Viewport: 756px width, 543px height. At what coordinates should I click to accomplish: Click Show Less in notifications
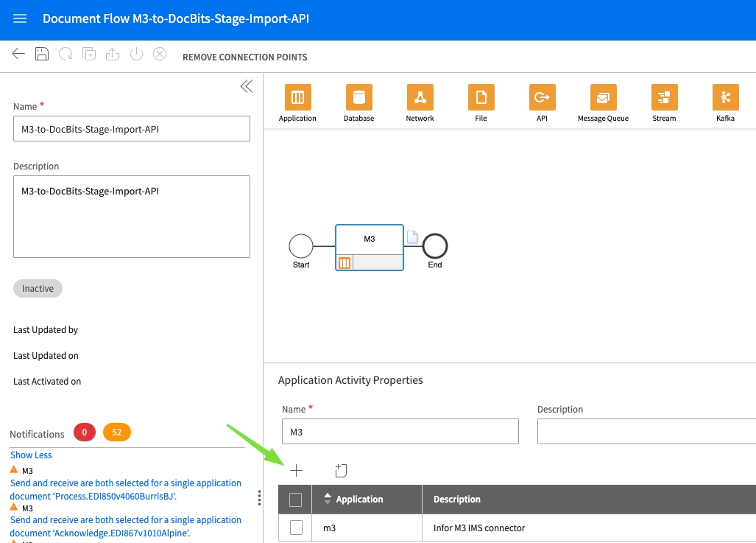click(31, 455)
